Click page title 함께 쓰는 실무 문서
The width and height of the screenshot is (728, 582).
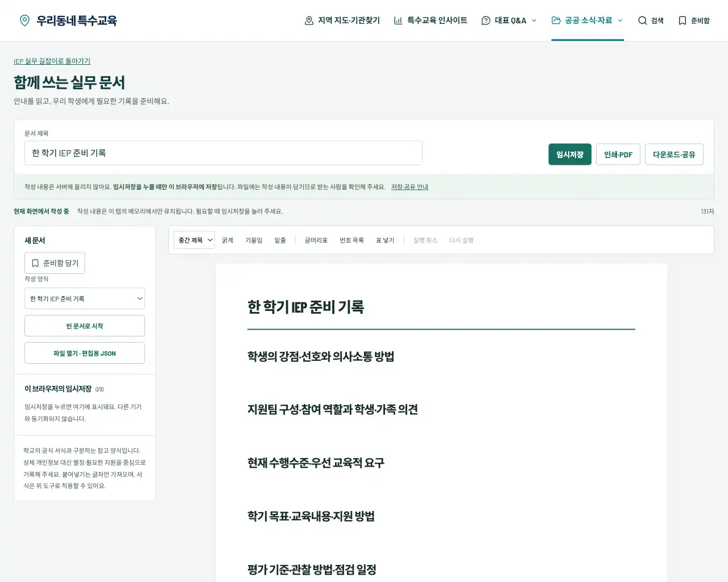[69, 82]
